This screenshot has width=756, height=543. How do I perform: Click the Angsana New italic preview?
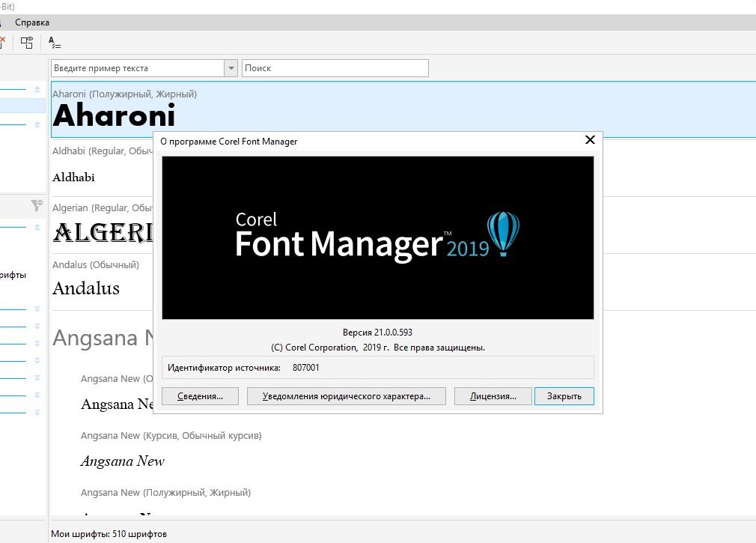tap(123, 461)
